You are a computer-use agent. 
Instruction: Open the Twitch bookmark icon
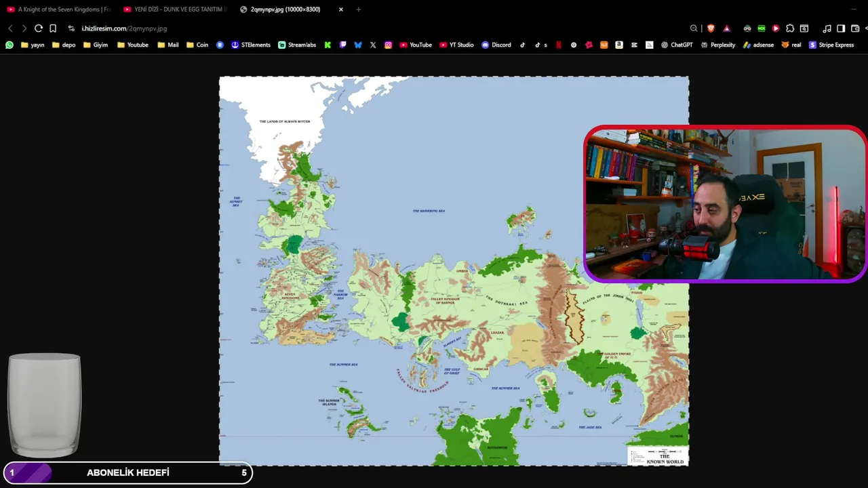(x=343, y=45)
